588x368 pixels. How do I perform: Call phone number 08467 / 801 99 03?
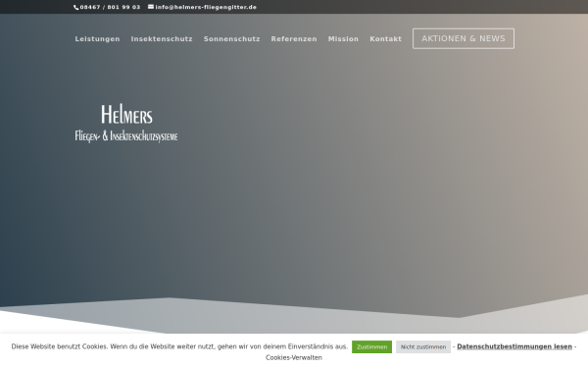110,7
